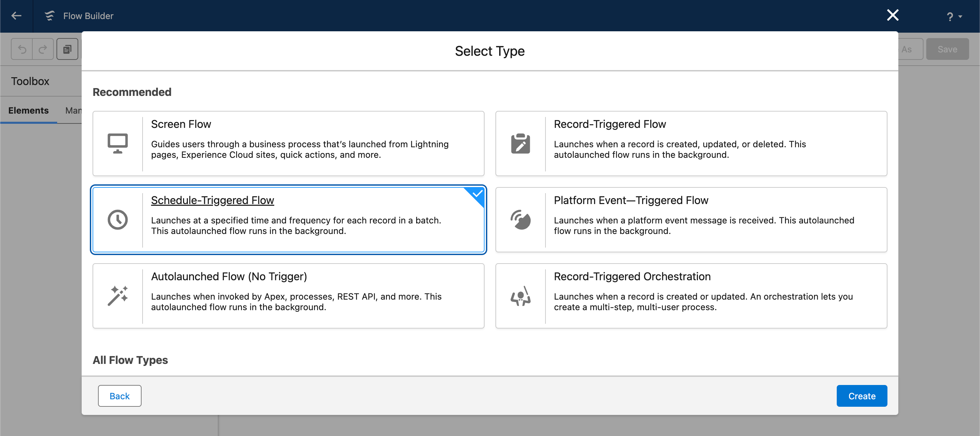Pick Platform Event—Triggered Flow type
This screenshot has height=436, width=980.
tap(690, 220)
